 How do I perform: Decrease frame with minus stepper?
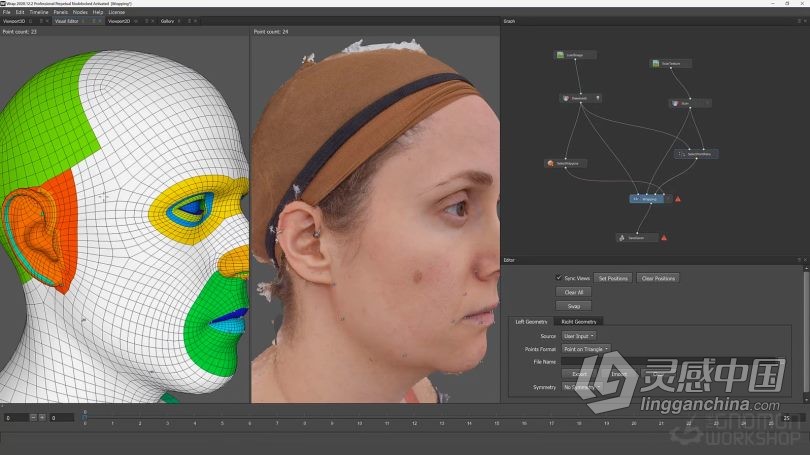pyautogui.click(x=33, y=417)
